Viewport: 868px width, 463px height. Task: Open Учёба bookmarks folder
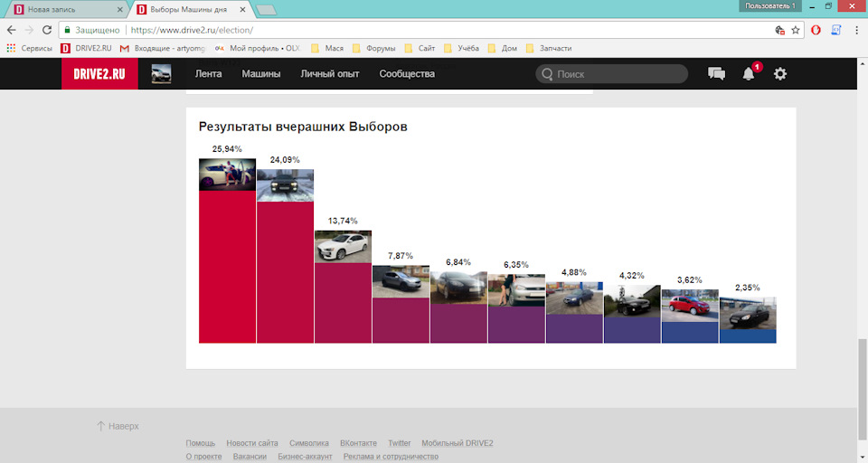click(x=461, y=48)
